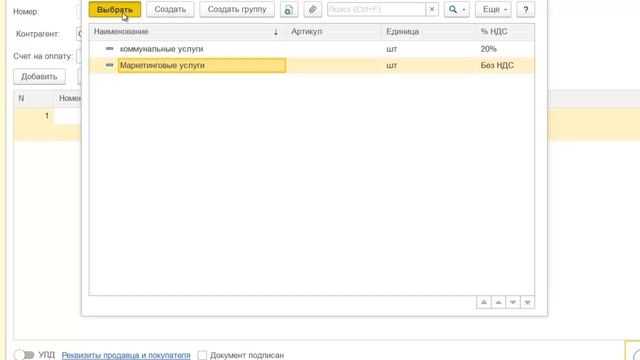Click row 1 in background document table
Viewport: 640px width, 360px height.
(47, 116)
